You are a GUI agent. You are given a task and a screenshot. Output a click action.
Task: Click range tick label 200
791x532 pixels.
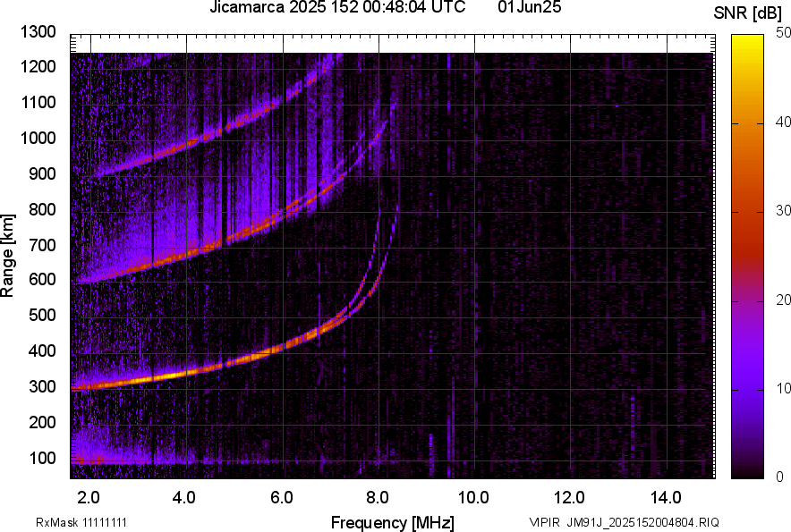coord(42,422)
